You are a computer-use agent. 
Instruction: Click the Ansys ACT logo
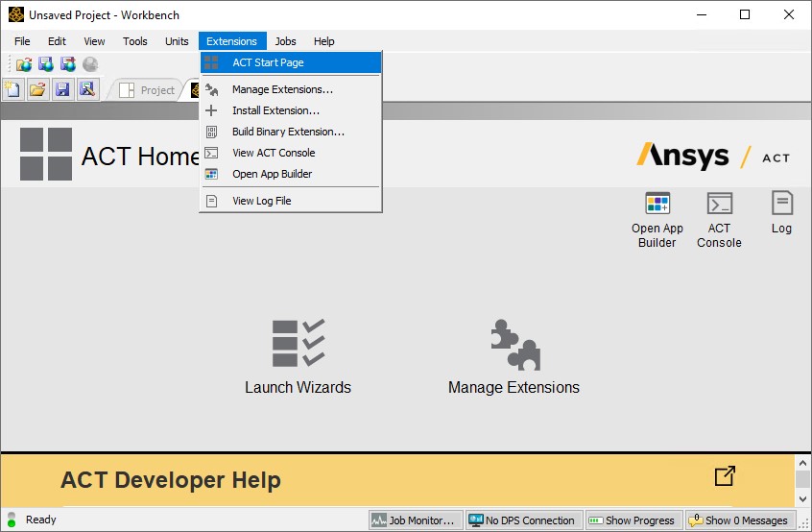713,156
